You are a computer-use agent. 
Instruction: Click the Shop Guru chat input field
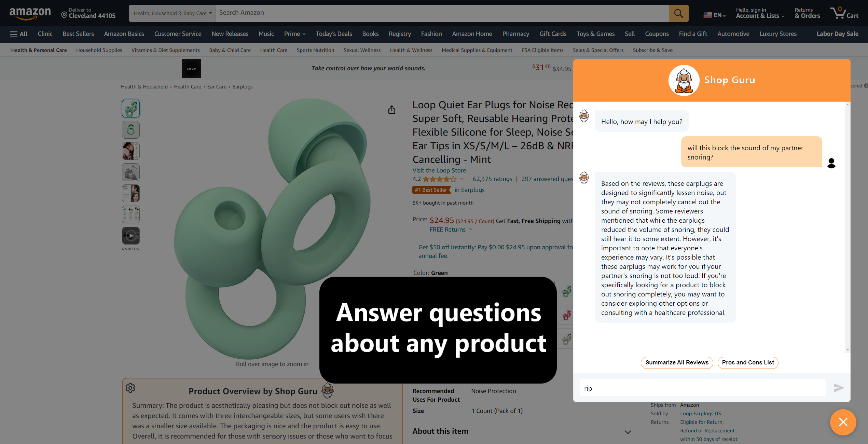[703, 388]
